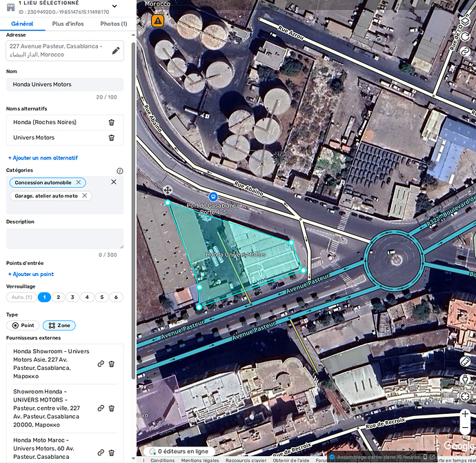Click the sidebar vertical scrollbar

pyautogui.click(x=133, y=210)
